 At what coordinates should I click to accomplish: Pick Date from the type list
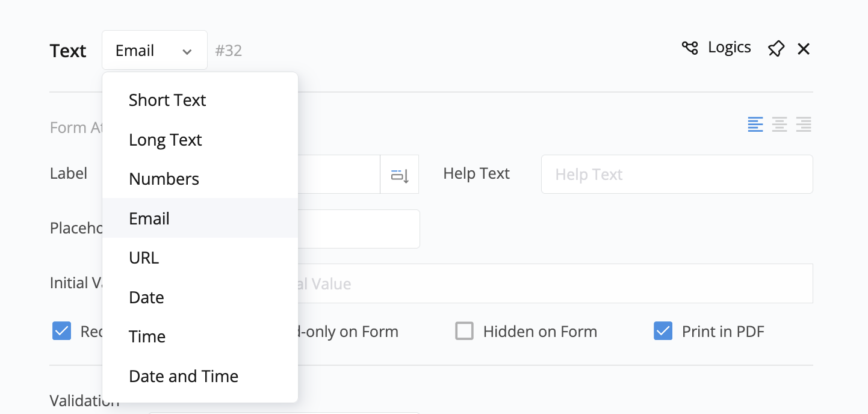(x=146, y=297)
